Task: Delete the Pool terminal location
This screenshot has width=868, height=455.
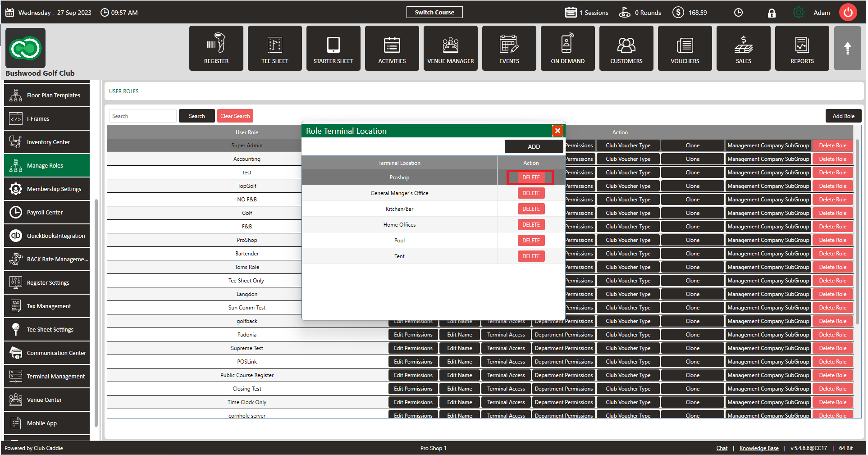Action: [531, 241]
